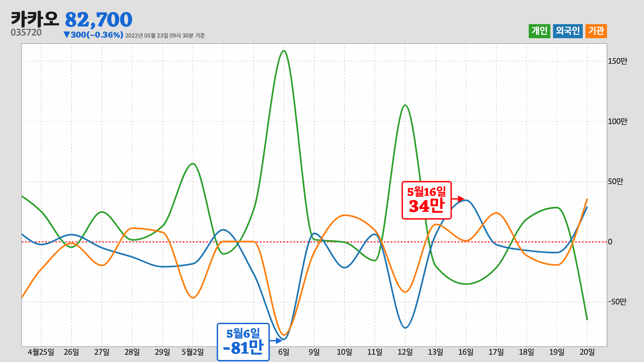Click the 6일 x-axis label
The width and height of the screenshot is (644, 362).
click(x=284, y=352)
